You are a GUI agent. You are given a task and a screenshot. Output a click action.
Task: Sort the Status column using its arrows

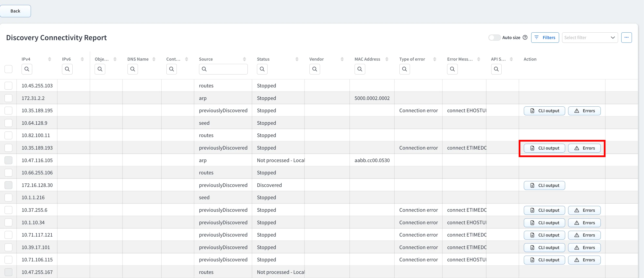point(297,59)
